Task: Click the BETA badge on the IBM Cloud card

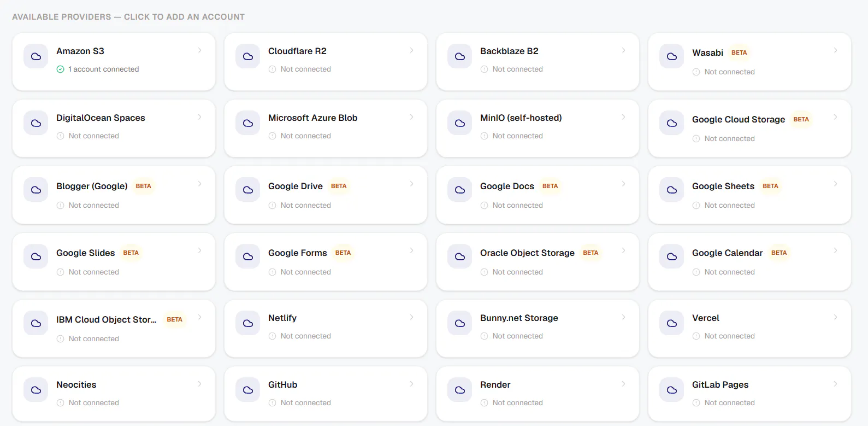Action: (175, 319)
